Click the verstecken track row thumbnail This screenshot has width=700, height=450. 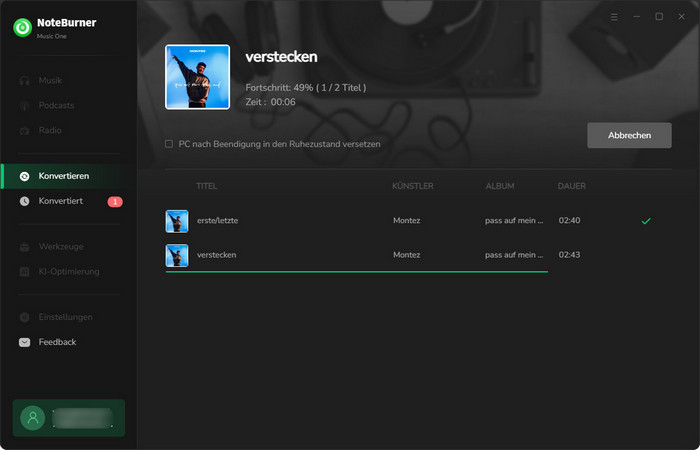pyautogui.click(x=177, y=255)
